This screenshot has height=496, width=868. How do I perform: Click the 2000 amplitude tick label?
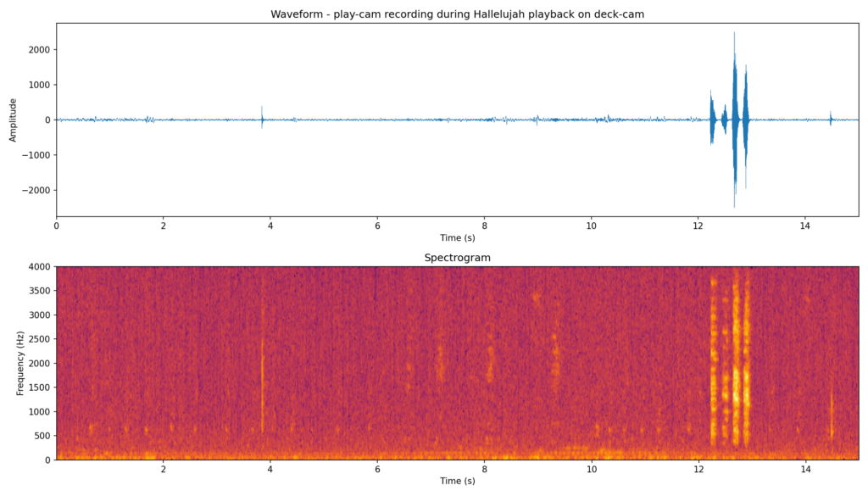(x=37, y=48)
